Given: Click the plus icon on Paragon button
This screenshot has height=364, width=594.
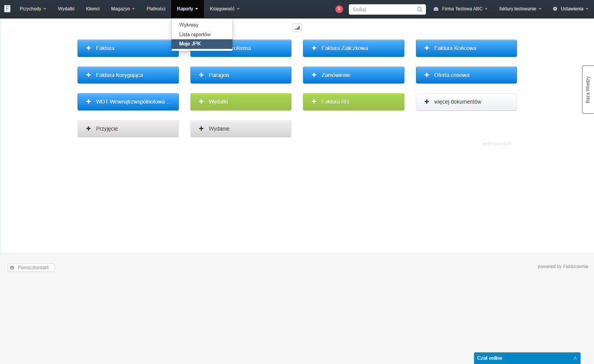Looking at the screenshot, I should [201, 75].
